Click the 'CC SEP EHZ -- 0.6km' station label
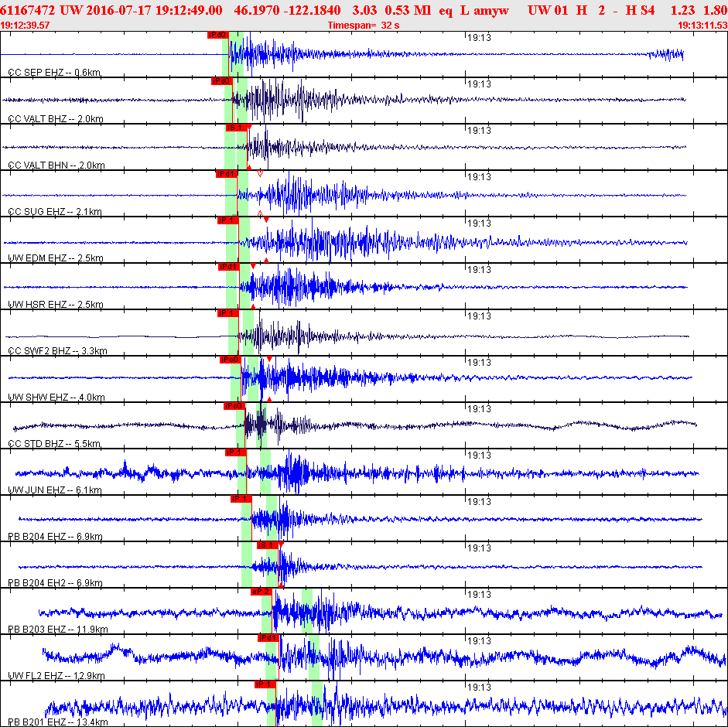Image resolution: width=728 pixels, height=727 pixels. (x=54, y=73)
